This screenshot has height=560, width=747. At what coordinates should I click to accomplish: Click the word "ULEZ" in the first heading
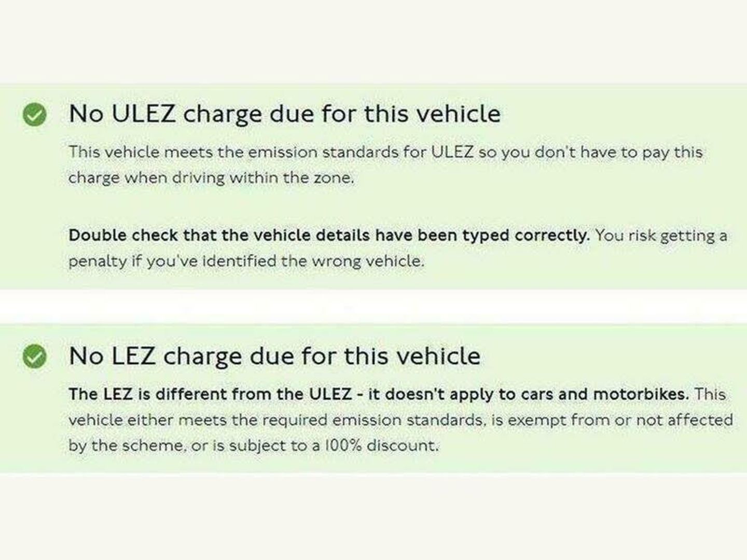pyautogui.click(x=144, y=114)
